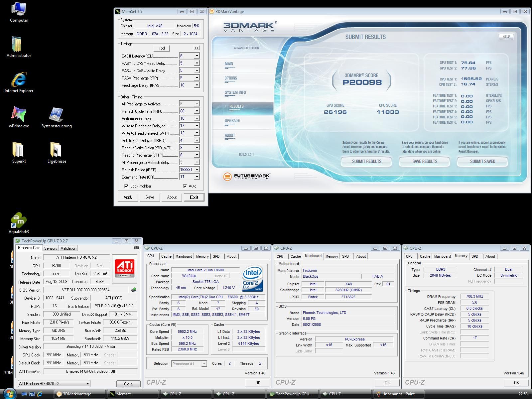The width and height of the screenshot is (532, 399).
Task: Select UPGRADE in 3DMark Vantage menu
Action: pos(232,121)
